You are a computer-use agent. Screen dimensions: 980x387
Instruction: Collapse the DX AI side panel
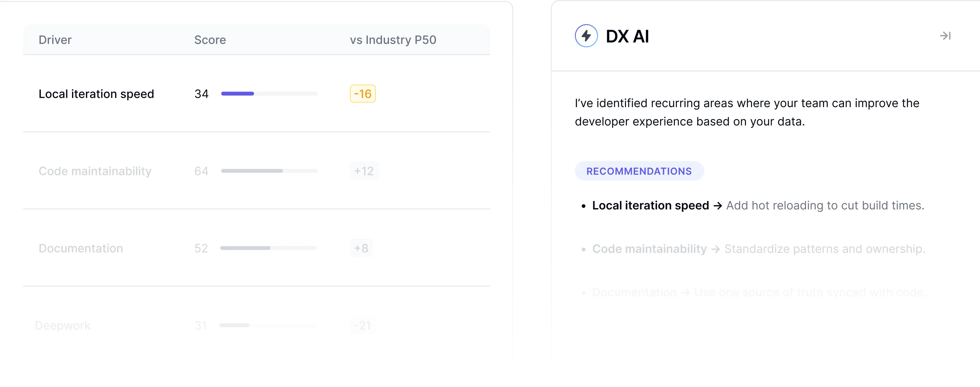(x=945, y=36)
